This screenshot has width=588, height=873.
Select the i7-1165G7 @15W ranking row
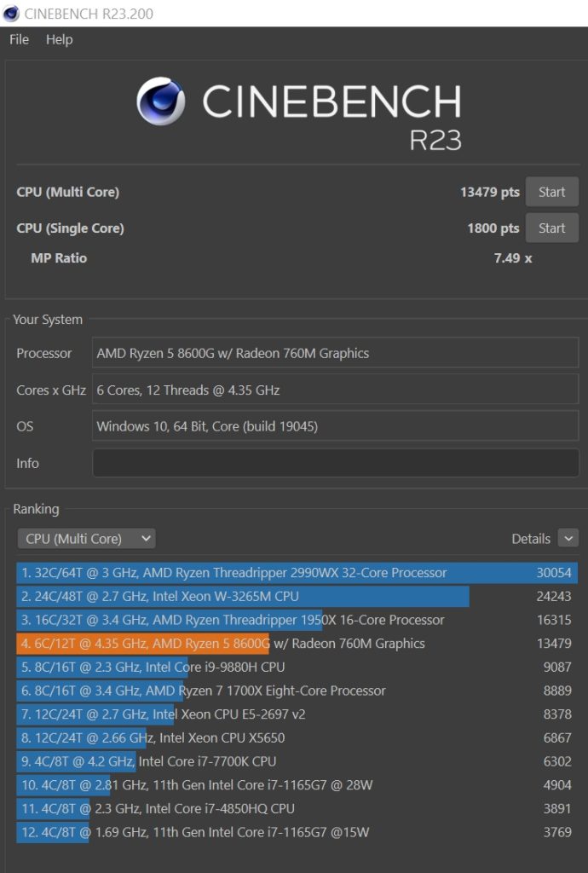tap(297, 832)
